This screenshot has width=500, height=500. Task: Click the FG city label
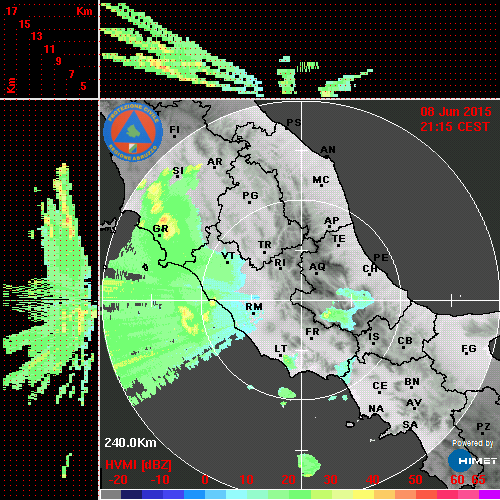click(x=469, y=349)
